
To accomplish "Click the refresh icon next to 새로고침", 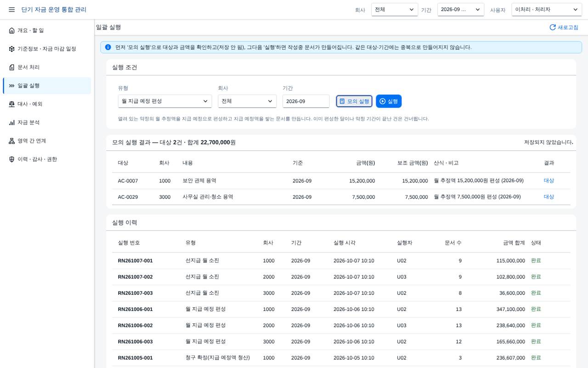I will pyautogui.click(x=553, y=27).
